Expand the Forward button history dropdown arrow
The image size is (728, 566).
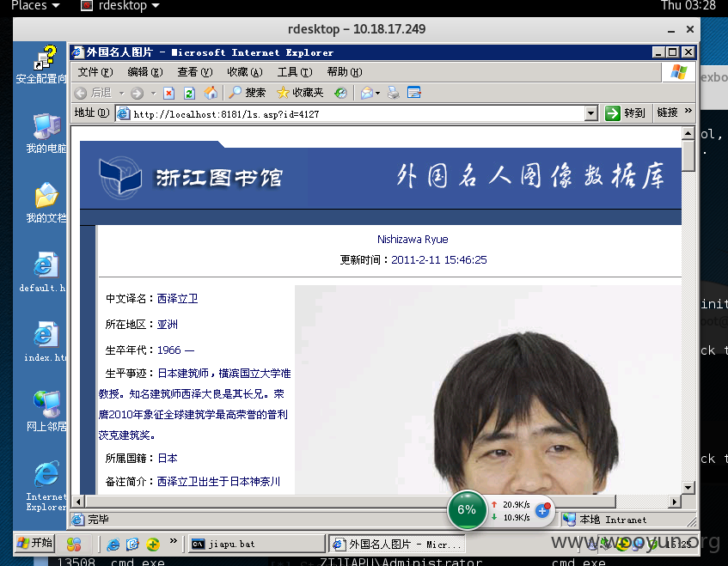tap(153, 94)
